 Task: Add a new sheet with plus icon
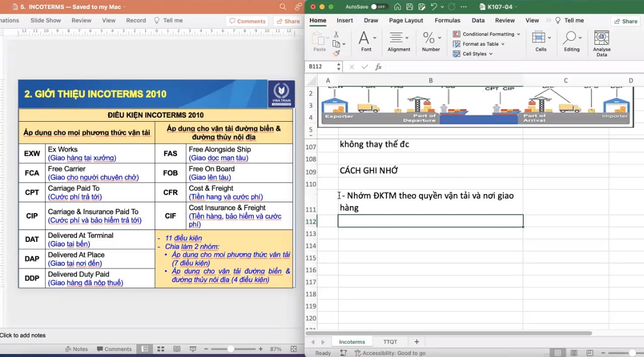click(x=416, y=342)
